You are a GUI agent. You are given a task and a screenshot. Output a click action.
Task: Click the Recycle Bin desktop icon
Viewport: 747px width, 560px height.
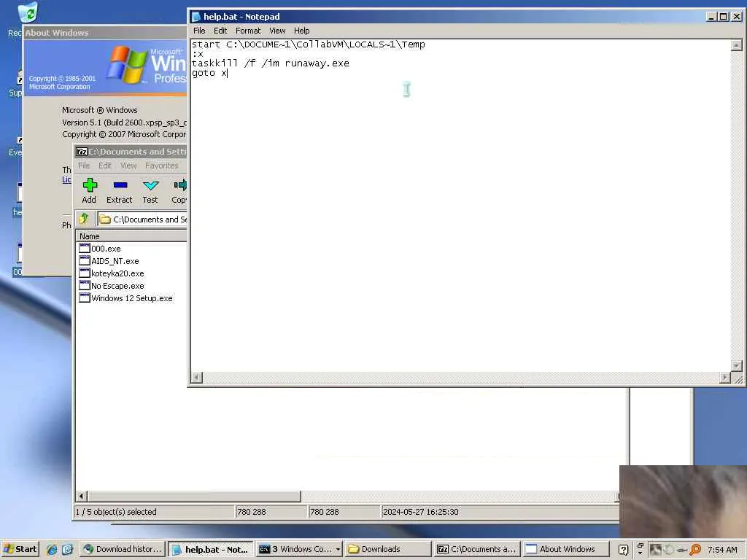coord(28,12)
